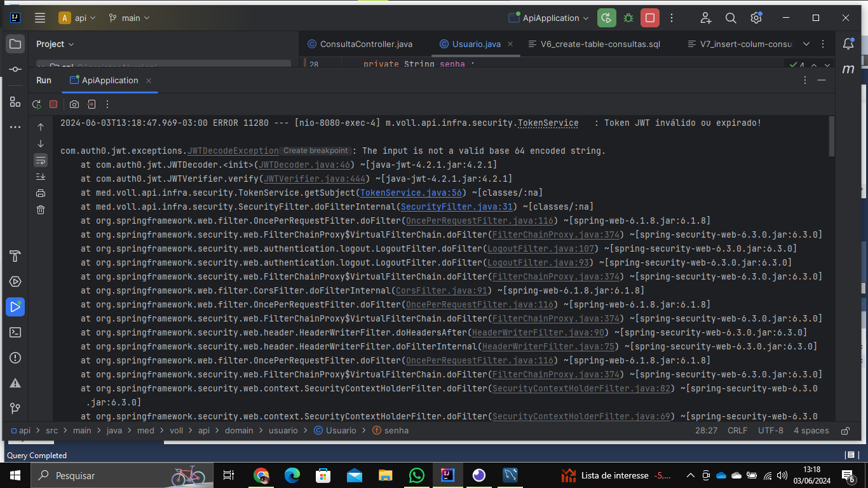Open ApiApplication run configuration dropdown
Image resolution: width=868 pixels, height=488 pixels.
(550, 18)
